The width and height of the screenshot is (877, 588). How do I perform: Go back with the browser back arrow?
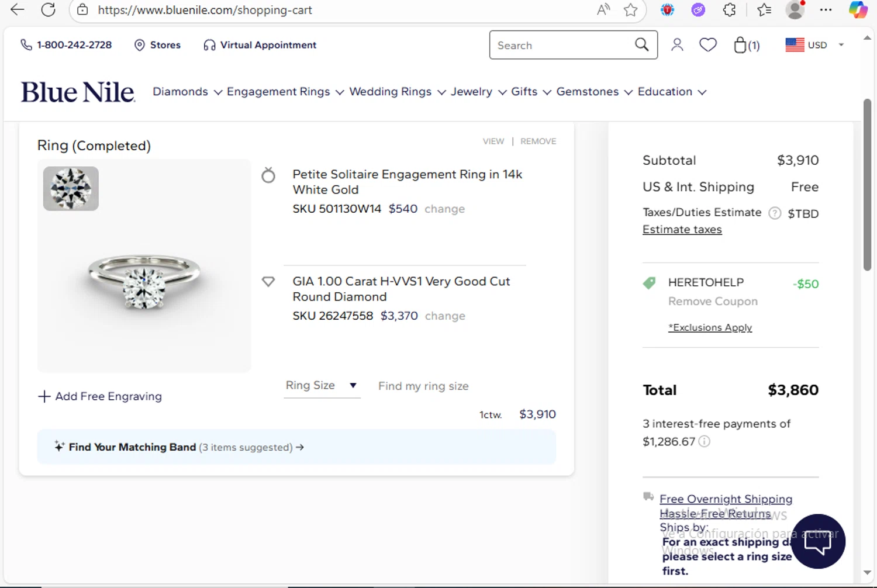point(18,9)
